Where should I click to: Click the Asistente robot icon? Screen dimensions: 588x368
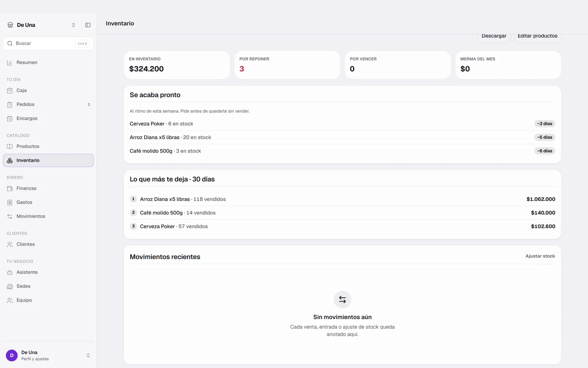[x=10, y=272]
